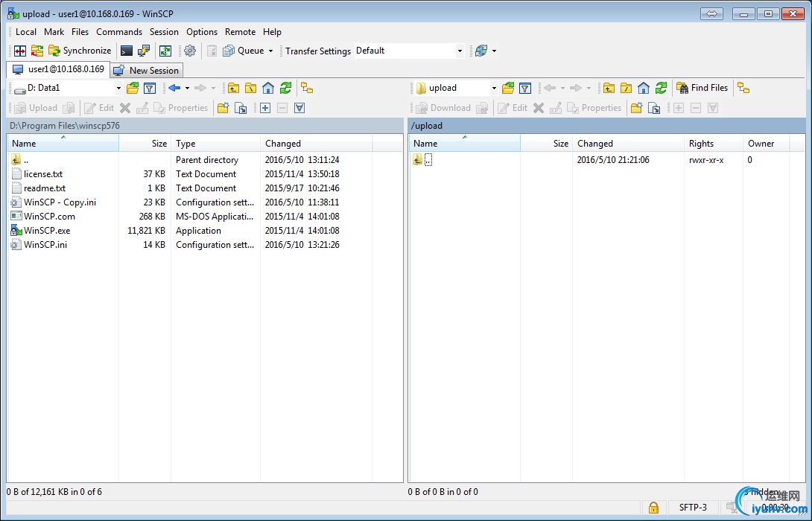Image resolution: width=812 pixels, height=521 pixels.
Task: Sort remote files by Rights header
Action: (x=714, y=144)
